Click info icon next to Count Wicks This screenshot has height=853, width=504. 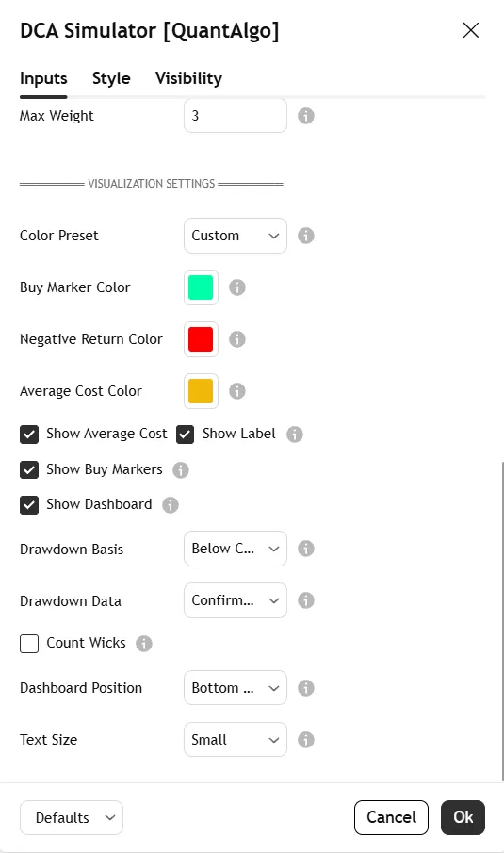[144, 643]
